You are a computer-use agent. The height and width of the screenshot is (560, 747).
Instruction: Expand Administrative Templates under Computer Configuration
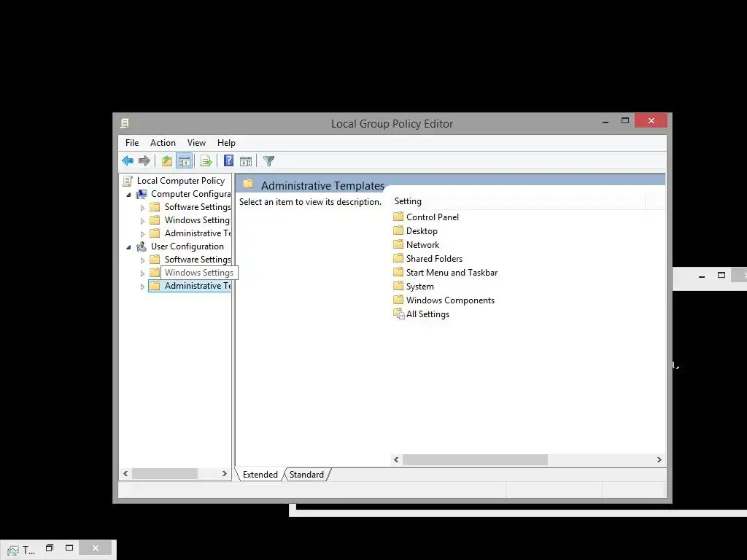(142, 234)
